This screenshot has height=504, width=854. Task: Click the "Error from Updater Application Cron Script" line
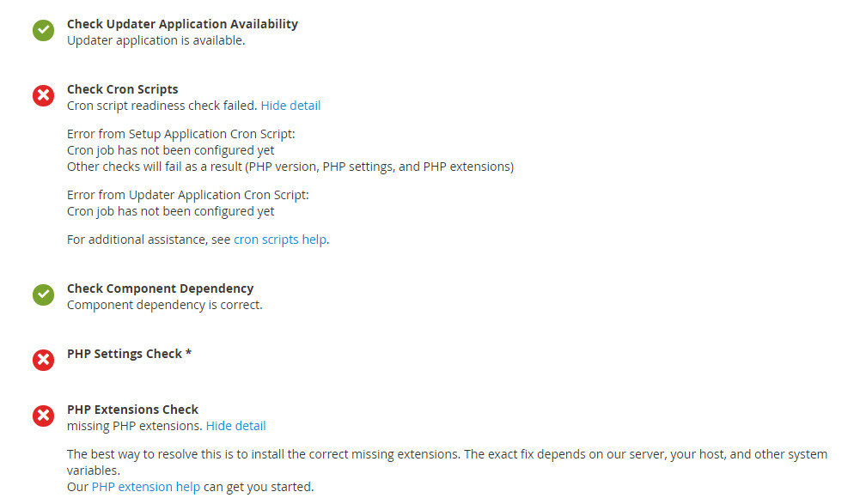(x=187, y=195)
